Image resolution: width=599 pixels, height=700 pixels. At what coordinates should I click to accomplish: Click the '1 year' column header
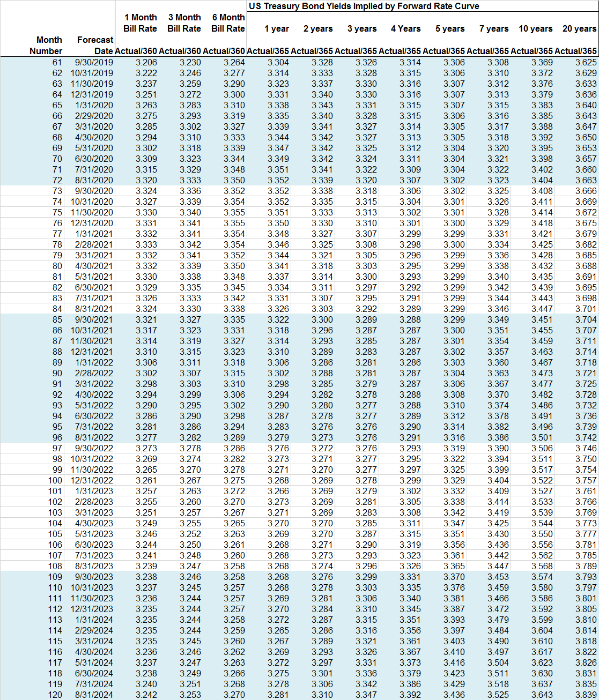277,28
